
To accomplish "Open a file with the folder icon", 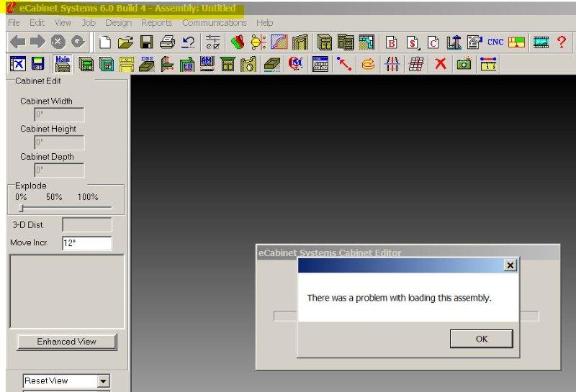I will (x=125, y=42).
